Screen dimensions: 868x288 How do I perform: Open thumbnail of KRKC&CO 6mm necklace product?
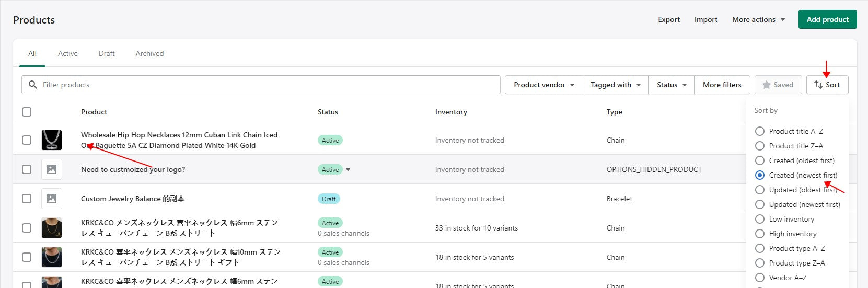point(52,228)
